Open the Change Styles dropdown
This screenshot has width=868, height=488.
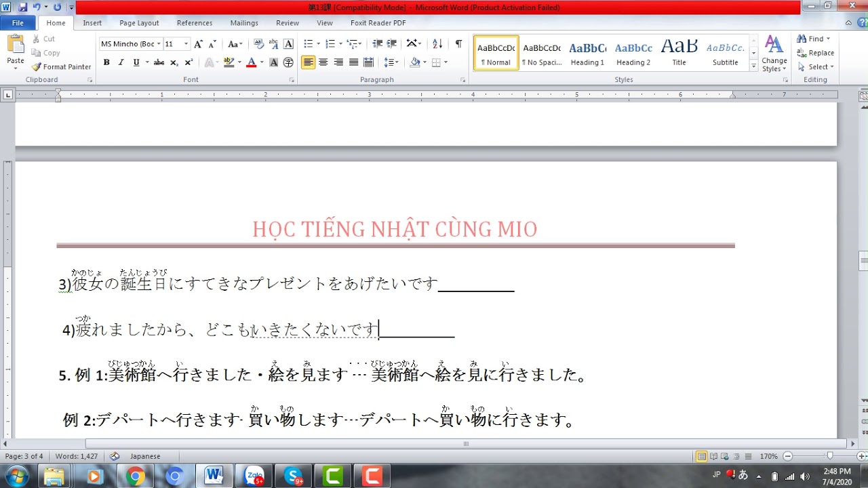point(774,53)
